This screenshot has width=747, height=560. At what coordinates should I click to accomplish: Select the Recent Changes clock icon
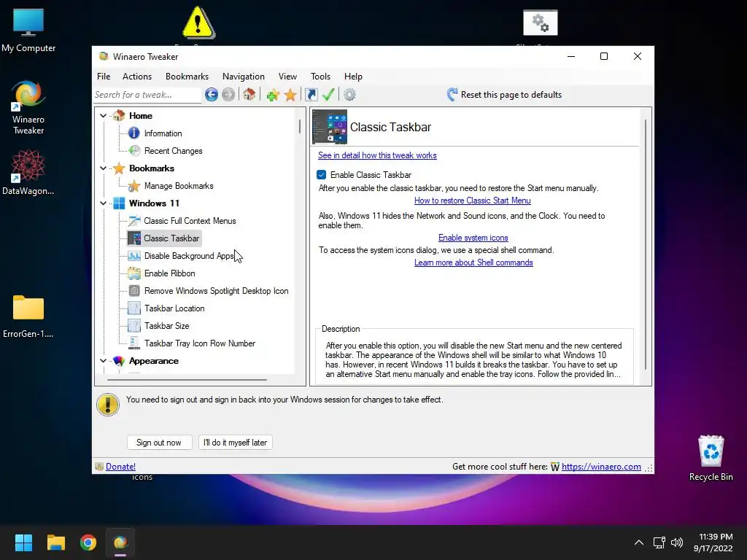coord(134,151)
